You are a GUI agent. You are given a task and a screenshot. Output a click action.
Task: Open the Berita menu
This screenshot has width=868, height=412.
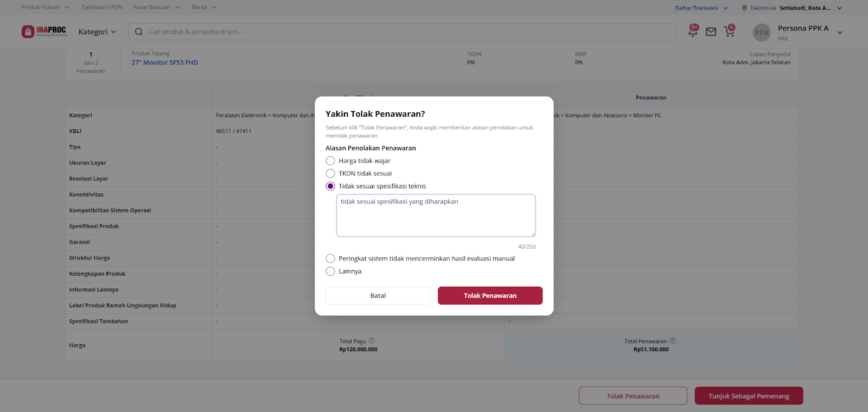[204, 8]
